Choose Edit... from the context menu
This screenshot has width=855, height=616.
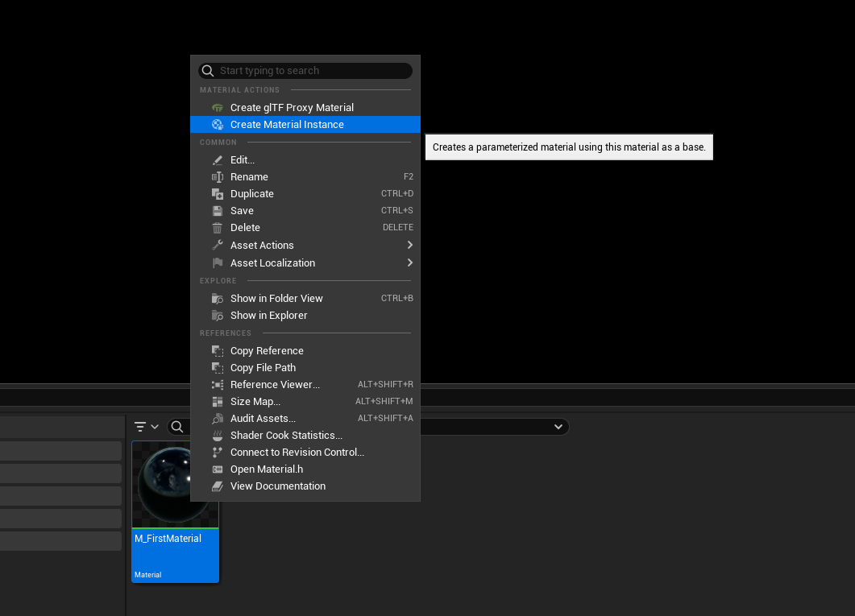[x=305, y=160]
